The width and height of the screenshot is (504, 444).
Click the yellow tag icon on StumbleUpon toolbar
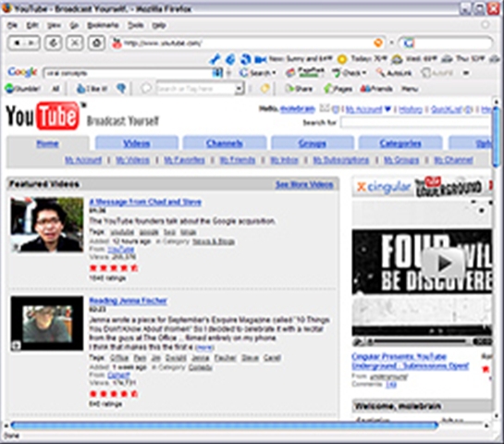pos(265,89)
